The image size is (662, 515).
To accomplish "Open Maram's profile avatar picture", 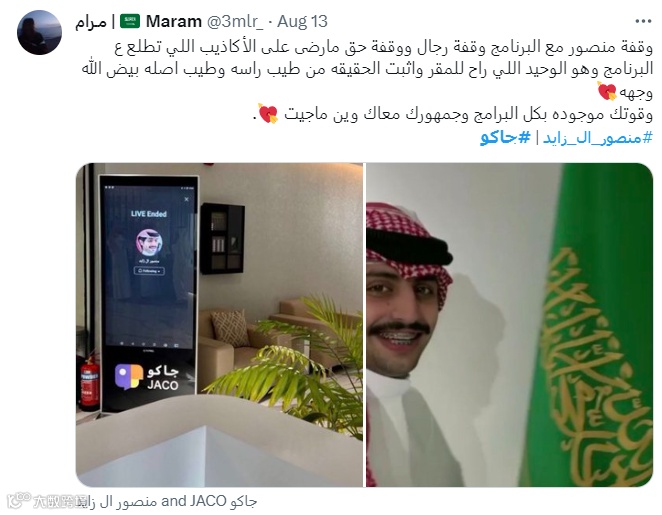I will pos(39,33).
